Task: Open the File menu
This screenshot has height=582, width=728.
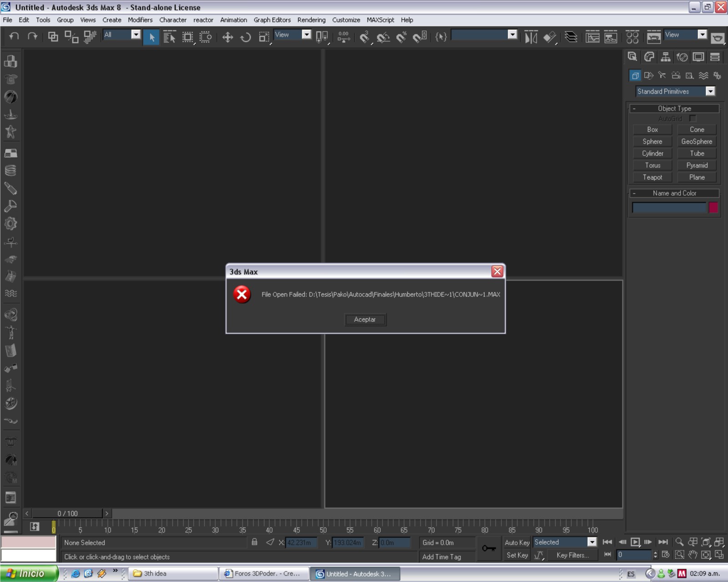Action: click(x=8, y=20)
